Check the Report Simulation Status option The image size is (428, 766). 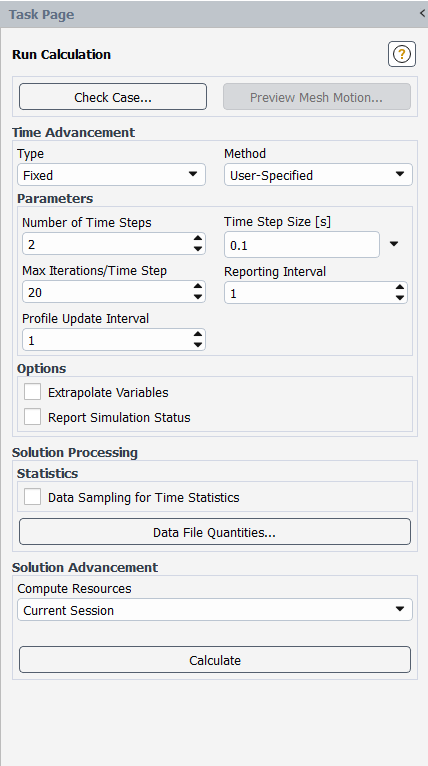(x=32, y=417)
